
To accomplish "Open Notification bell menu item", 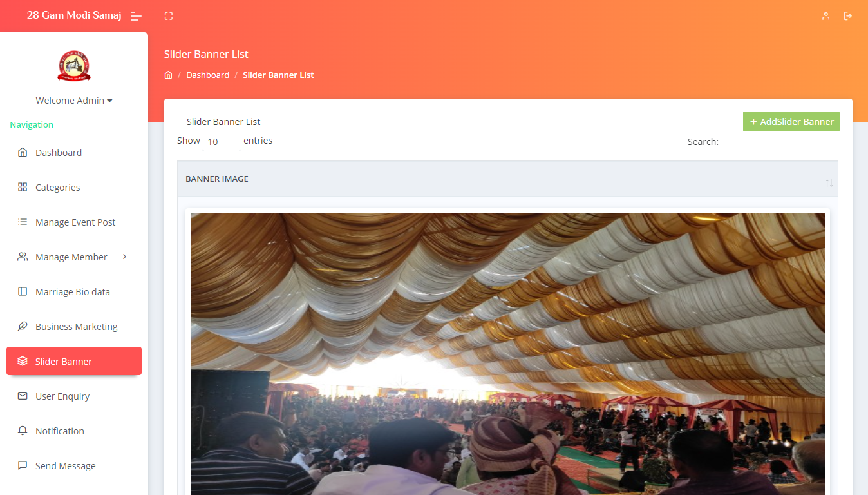I will pos(74,431).
